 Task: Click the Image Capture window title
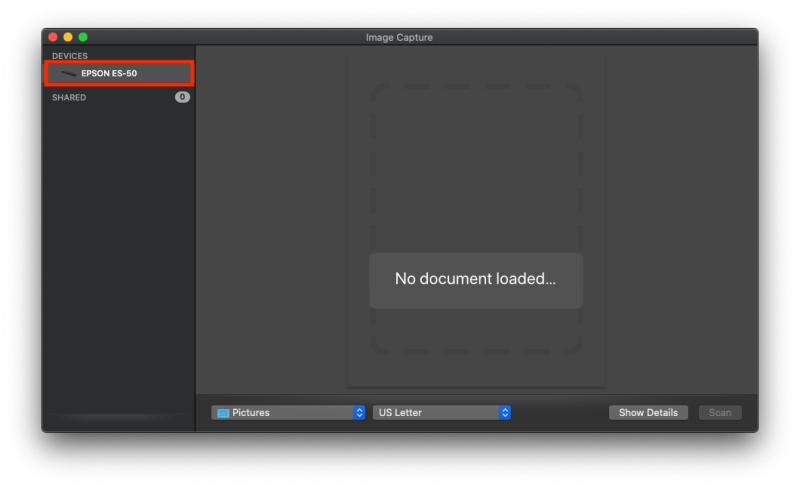(x=399, y=37)
